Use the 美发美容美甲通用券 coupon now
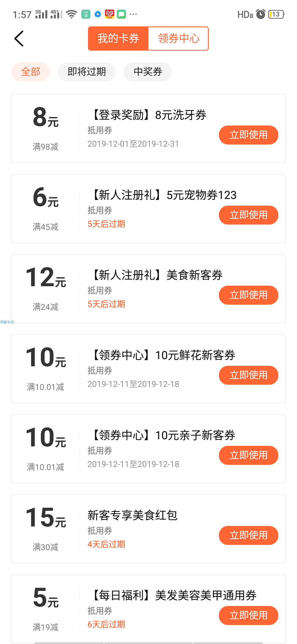Screen dimensions: 297x644 pyautogui.click(x=249, y=615)
